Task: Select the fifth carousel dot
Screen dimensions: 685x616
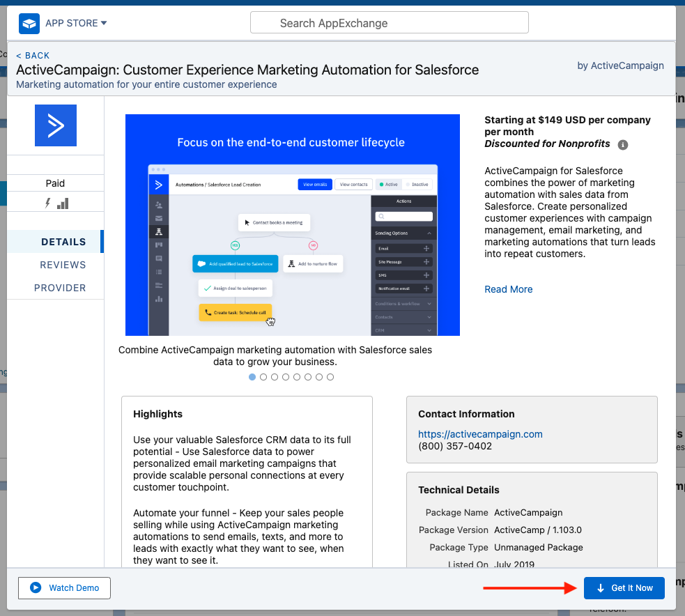Action: 297,377
